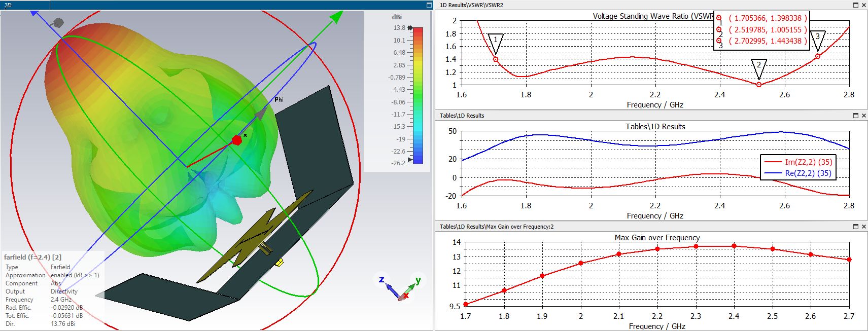Maximize the VSWR2 plot window
This screenshot has width=868, height=331.
[856, 5]
